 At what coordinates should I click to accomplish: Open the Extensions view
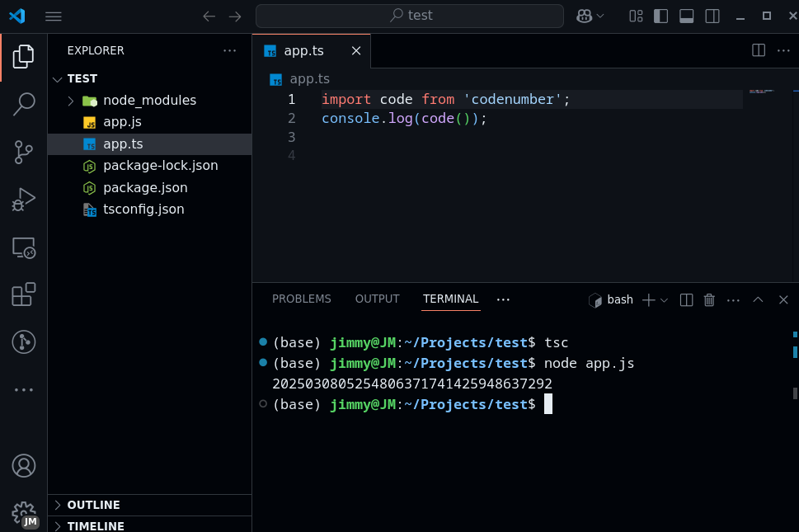(23, 294)
